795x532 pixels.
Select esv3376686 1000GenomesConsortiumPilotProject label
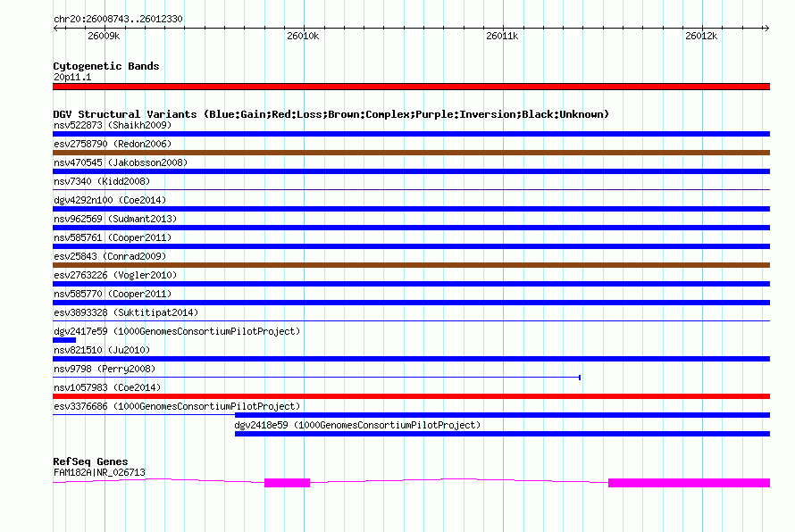[x=177, y=406]
